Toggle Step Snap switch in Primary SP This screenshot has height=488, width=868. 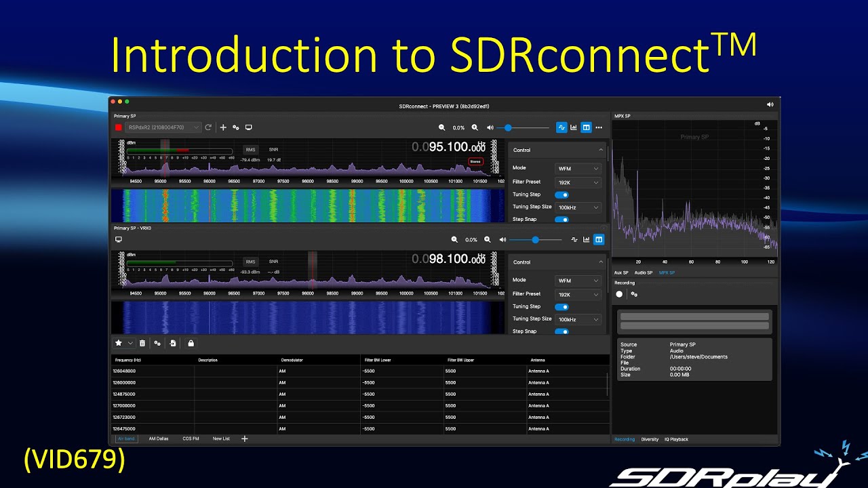click(561, 220)
